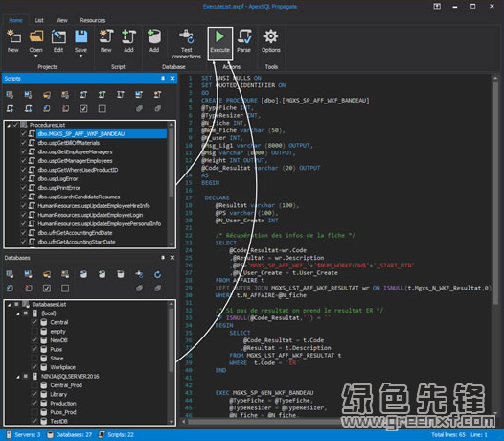Open the ribbon display options icon

point(437,6)
